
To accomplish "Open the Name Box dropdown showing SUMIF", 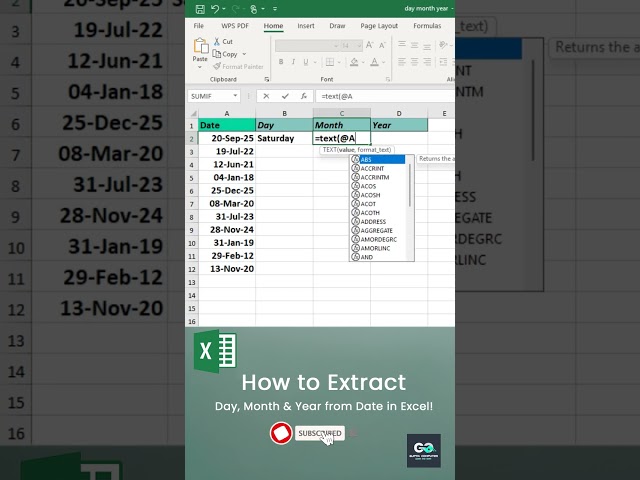I will click(x=235, y=96).
